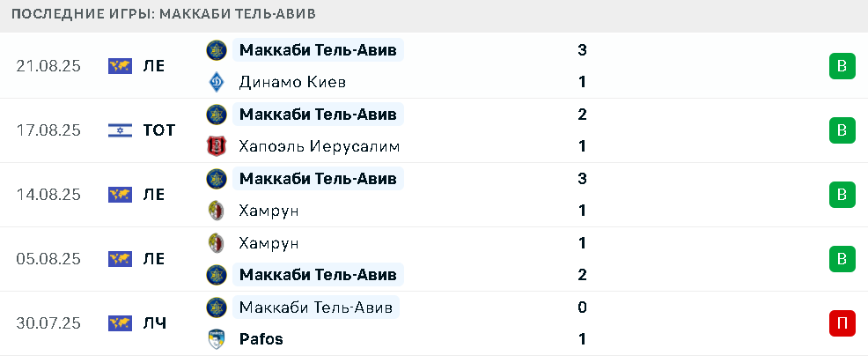Click Pafos club crest icon

pos(216,339)
